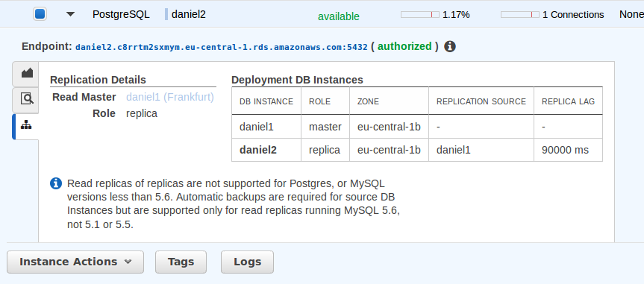Click the available status text
Screen dimensions: 644x284
(x=339, y=16)
